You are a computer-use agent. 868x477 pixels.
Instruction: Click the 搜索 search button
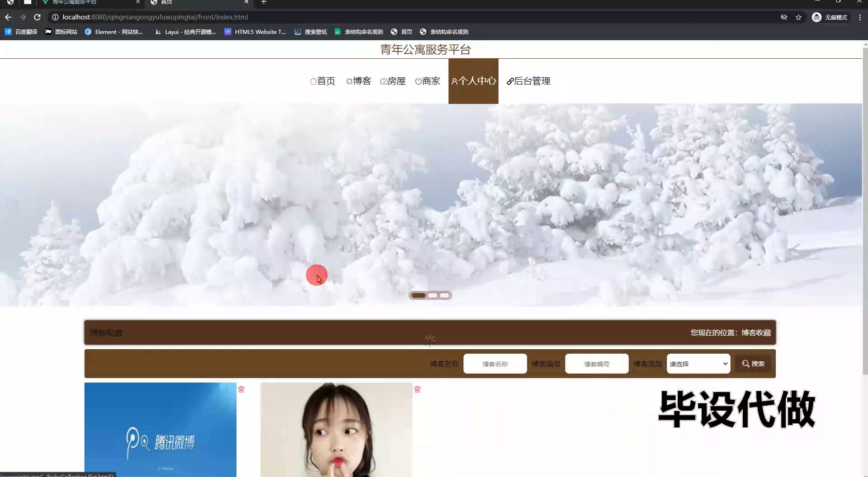pyautogui.click(x=753, y=364)
